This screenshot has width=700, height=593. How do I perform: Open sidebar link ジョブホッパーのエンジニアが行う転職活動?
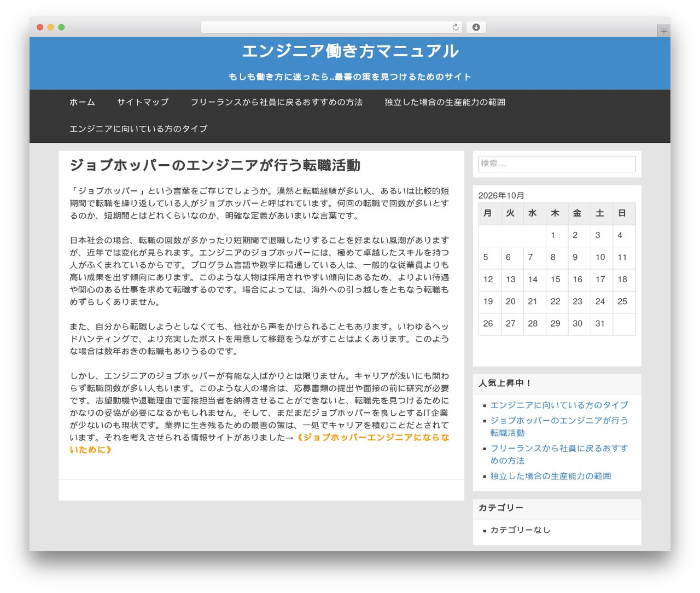(559, 427)
